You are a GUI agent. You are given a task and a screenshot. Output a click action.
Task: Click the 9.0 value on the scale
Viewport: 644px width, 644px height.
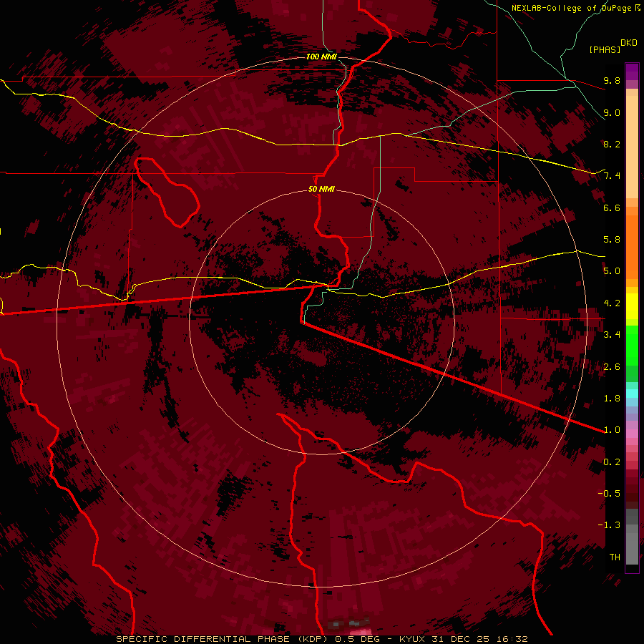[x=612, y=112]
